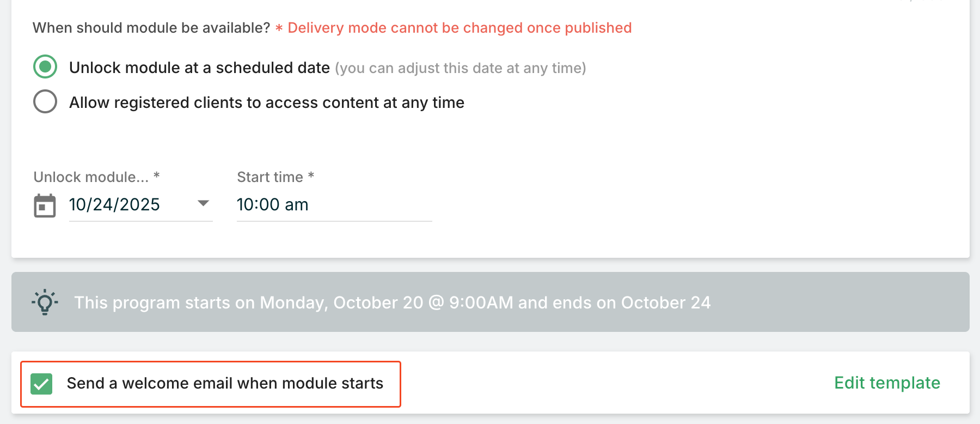Click the "Start time" field label
Viewport: 980px width, 424px height.
(270, 177)
